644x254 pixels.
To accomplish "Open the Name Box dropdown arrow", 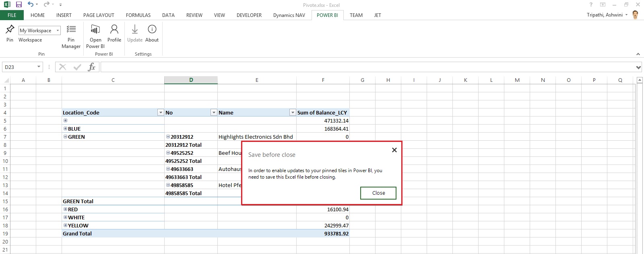I will [39, 67].
